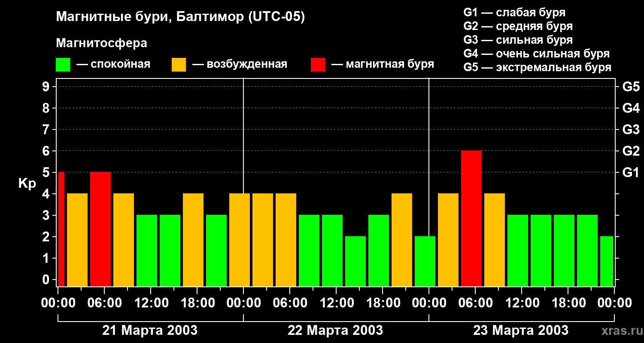Screen dimensions: 644x343
Task: Click the '12:00' time label above 23 Марта
Action: [522, 303]
